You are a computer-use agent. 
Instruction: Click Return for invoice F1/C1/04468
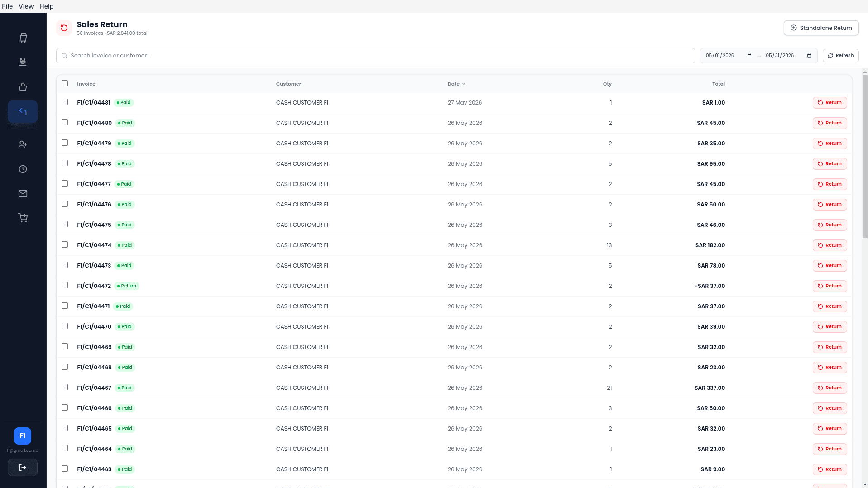coord(830,368)
